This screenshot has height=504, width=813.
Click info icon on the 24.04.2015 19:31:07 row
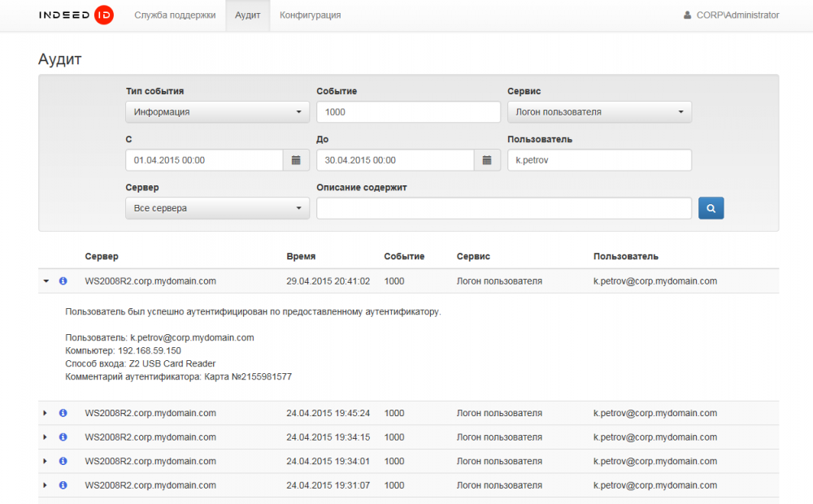pyautogui.click(x=63, y=485)
